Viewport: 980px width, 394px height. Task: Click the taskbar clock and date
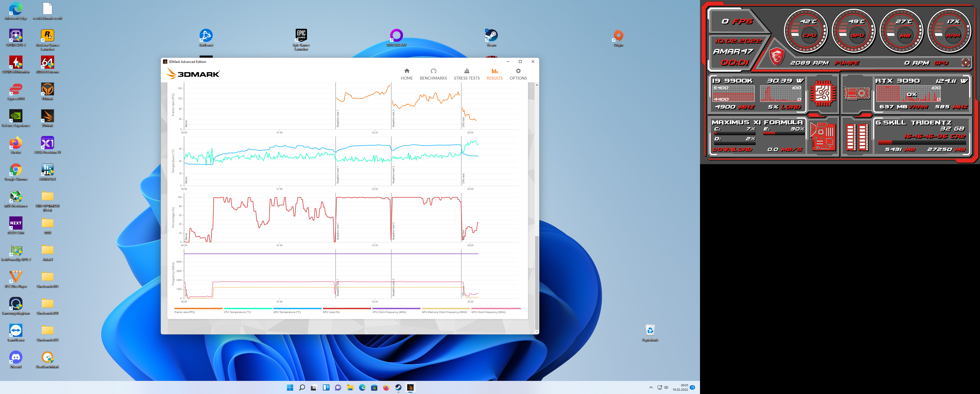(x=680, y=387)
